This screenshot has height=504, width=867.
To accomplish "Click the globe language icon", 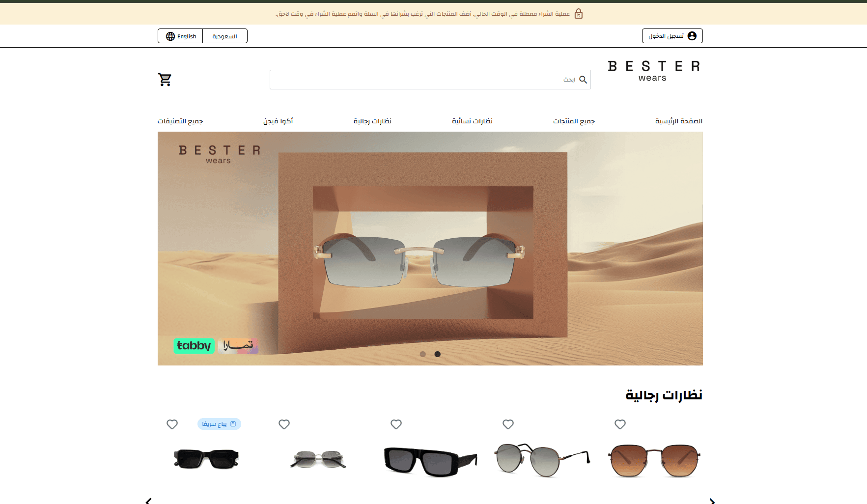I will [170, 36].
